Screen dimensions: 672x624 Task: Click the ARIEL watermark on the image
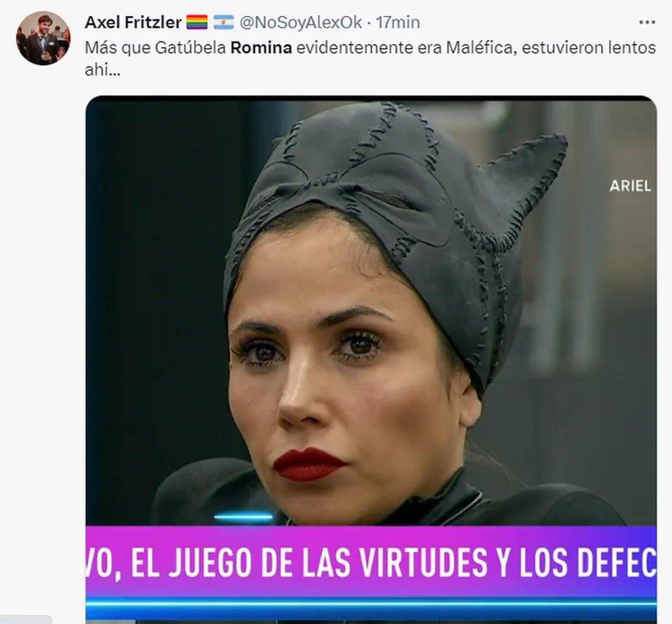[x=631, y=186]
